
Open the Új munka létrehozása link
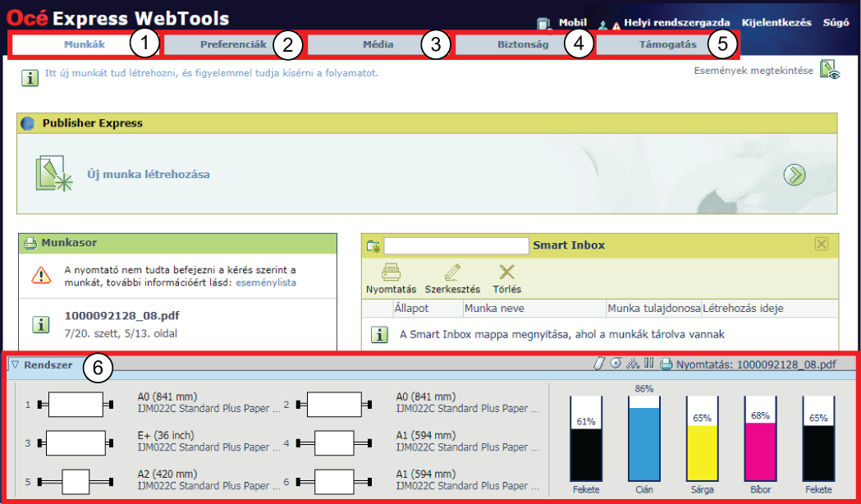149,175
